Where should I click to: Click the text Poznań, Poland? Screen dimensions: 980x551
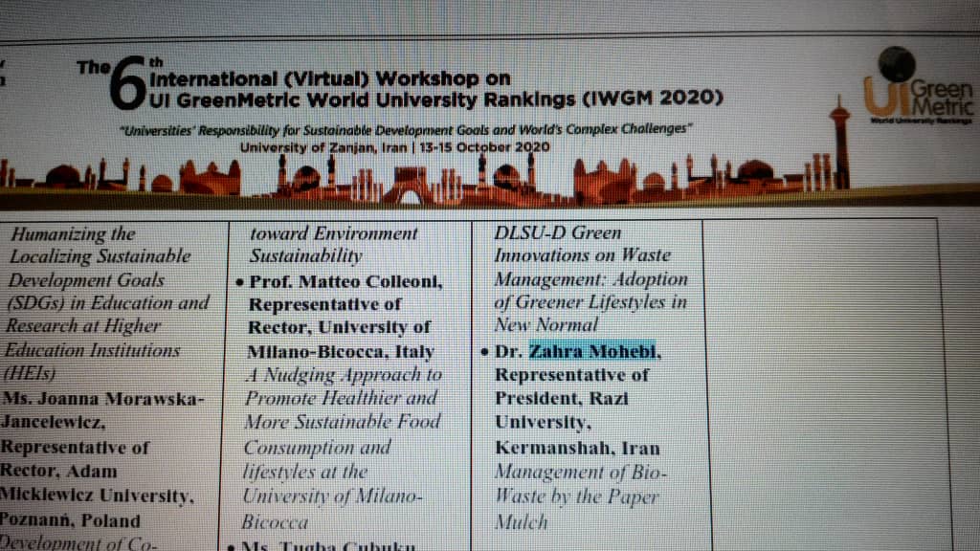[x=71, y=521]
